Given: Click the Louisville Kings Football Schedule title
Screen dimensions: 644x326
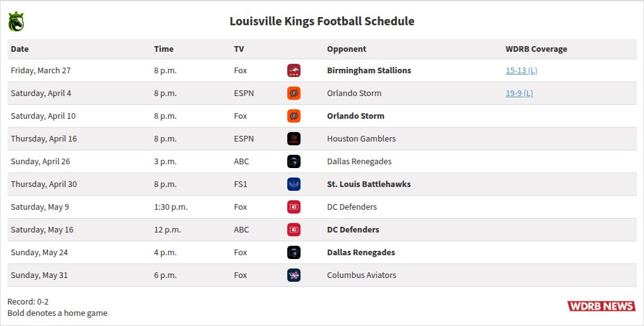Looking at the screenshot, I should coord(322,21).
